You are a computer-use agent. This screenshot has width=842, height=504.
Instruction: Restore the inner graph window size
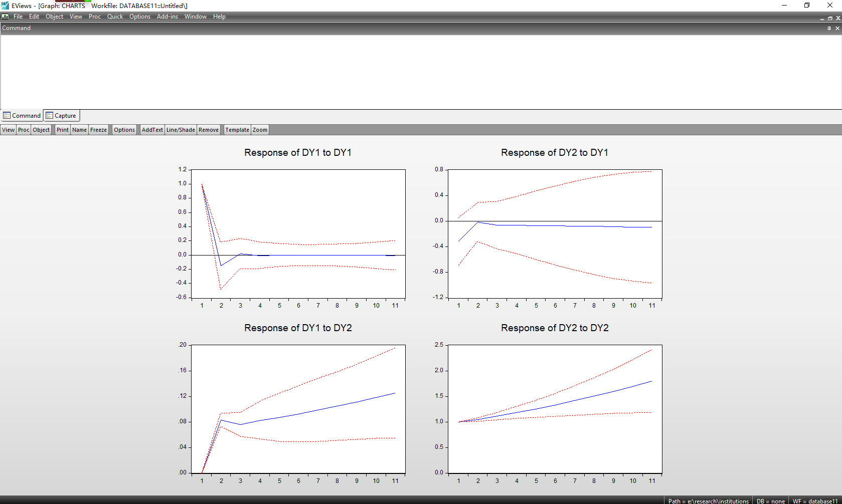pyautogui.click(x=830, y=18)
